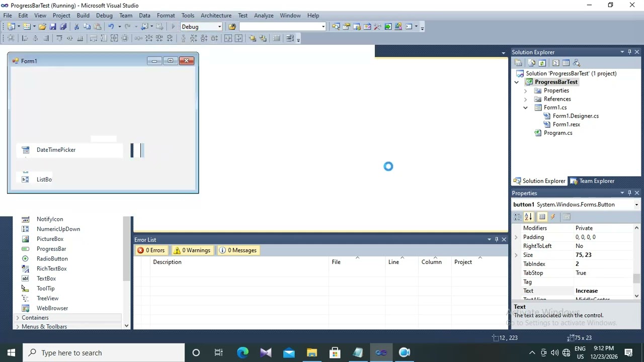Screen dimensions: 644x362
Task: Expand the Properties folder node
Action: click(x=525, y=90)
